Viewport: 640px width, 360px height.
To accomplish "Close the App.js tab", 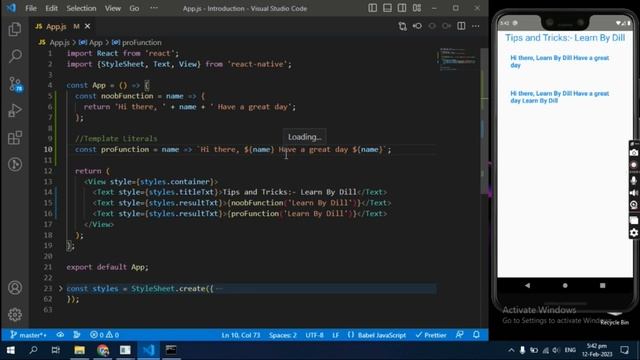I will (87, 26).
